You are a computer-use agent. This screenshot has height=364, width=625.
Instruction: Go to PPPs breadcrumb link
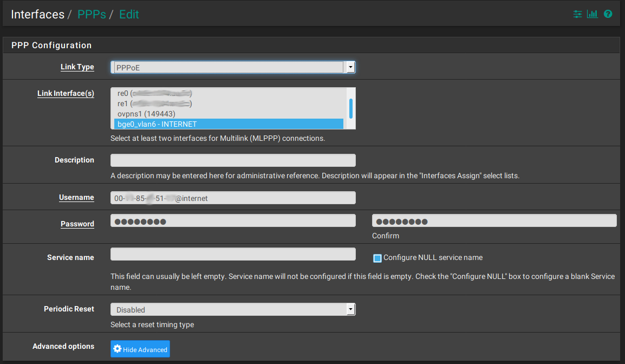(92, 15)
